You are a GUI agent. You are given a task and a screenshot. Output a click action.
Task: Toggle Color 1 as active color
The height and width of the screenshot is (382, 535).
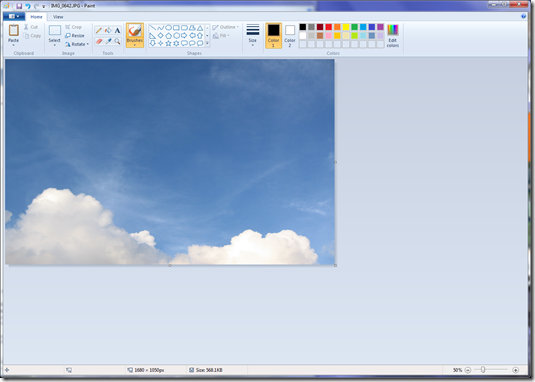tap(273, 35)
